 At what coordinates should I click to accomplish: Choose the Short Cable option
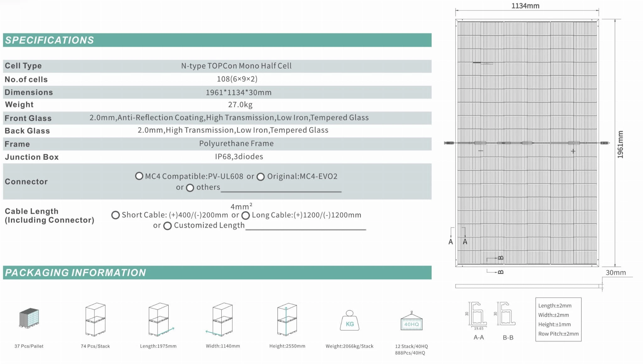pos(116,215)
